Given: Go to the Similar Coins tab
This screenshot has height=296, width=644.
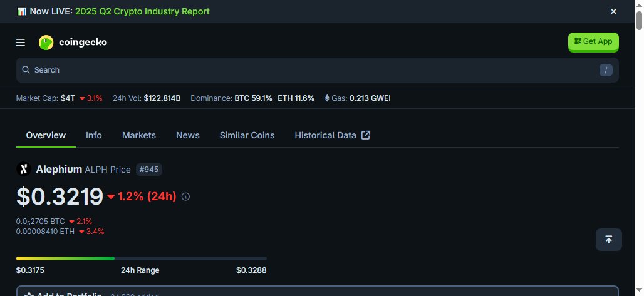Looking at the screenshot, I should 247,135.
